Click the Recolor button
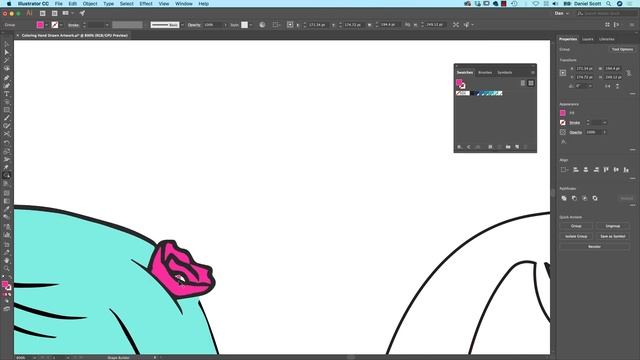Viewport: 640px width, 360px height. pyautogui.click(x=594, y=247)
